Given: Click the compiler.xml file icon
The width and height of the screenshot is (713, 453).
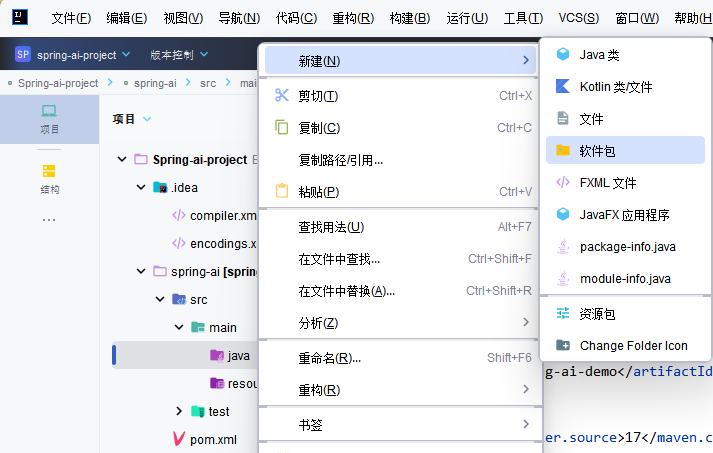Looking at the screenshot, I should [179, 215].
